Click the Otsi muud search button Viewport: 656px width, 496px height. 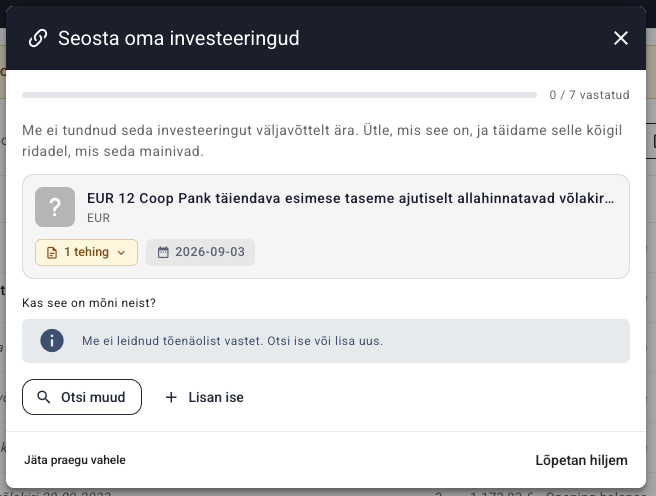pyautogui.click(x=82, y=397)
